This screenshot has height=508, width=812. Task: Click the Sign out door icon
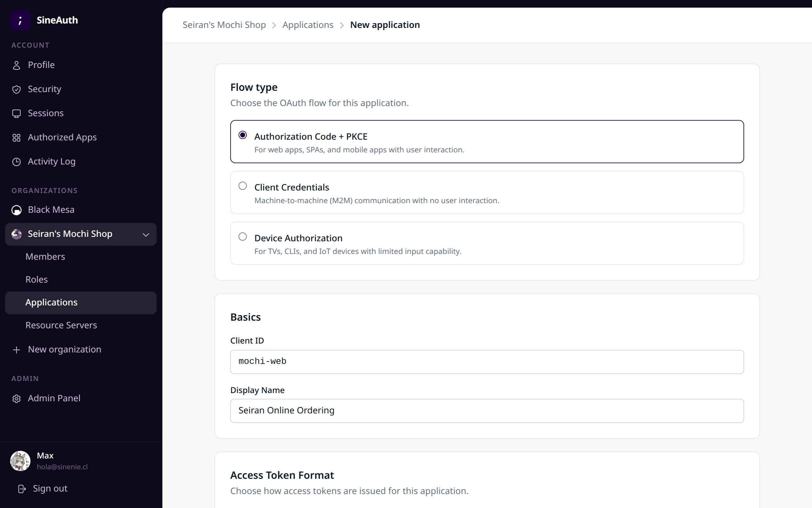coord(22,489)
